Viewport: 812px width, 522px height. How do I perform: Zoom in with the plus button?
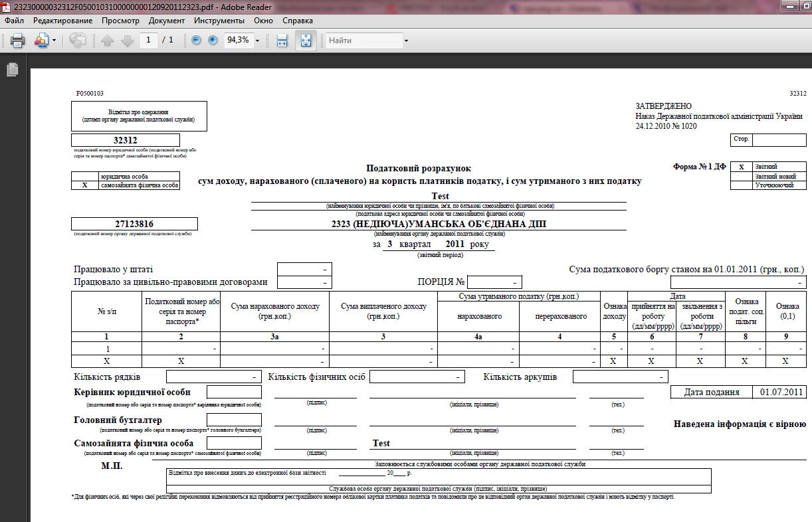[x=213, y=40]
